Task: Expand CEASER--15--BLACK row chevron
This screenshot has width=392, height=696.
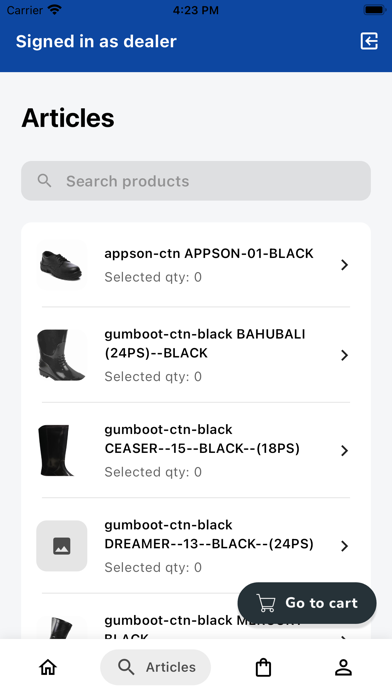Action: pyautogui.click(x=344, y=451)
